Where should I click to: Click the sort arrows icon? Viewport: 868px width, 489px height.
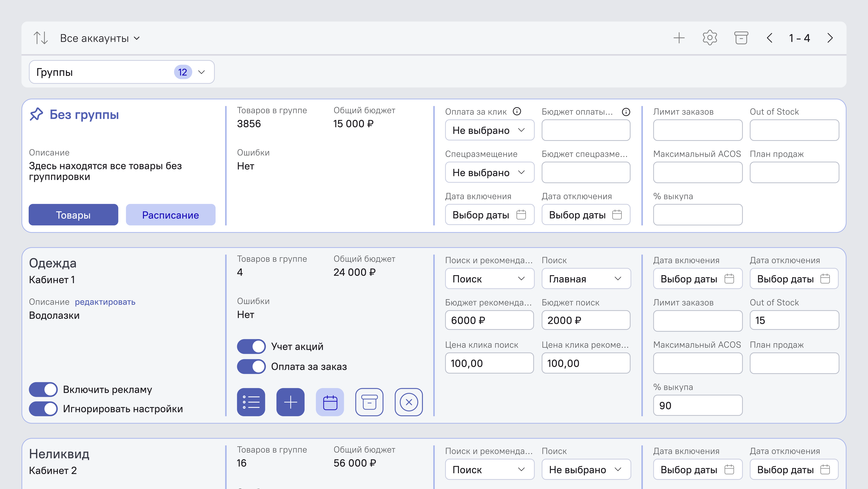[x=40, y=38]
